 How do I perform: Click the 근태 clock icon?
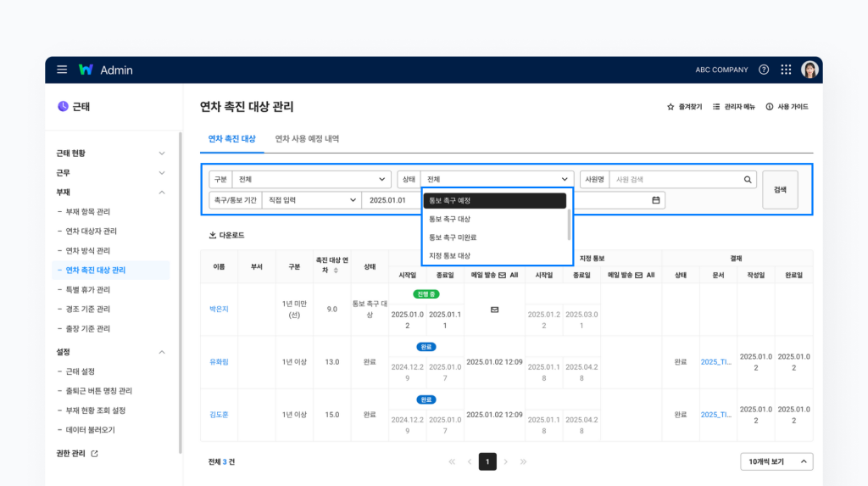tap(63, 106)
